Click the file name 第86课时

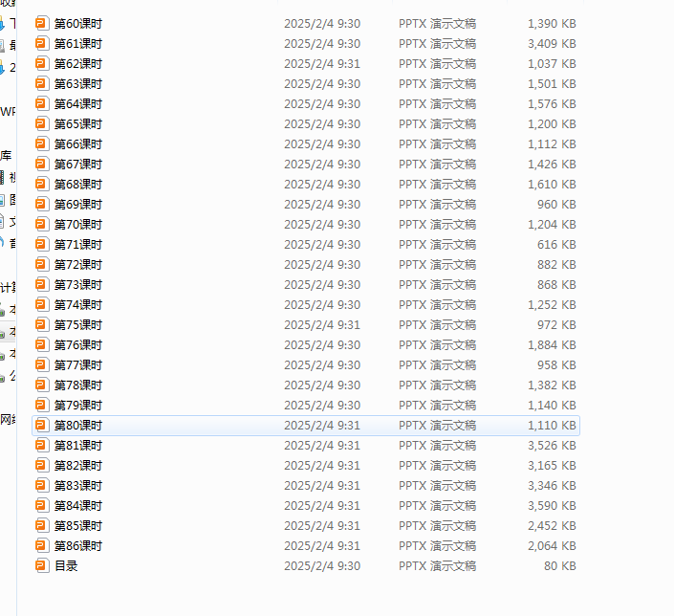pos(78,545)
